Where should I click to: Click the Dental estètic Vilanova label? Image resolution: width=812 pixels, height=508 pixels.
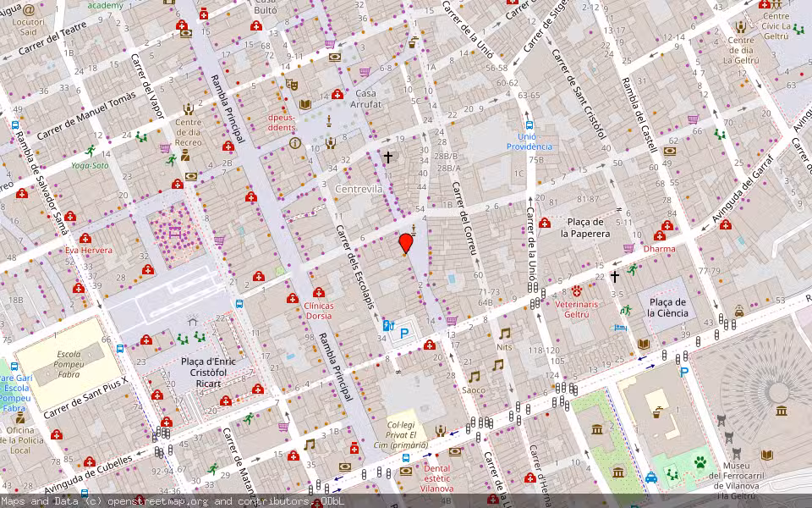[436, 478]
